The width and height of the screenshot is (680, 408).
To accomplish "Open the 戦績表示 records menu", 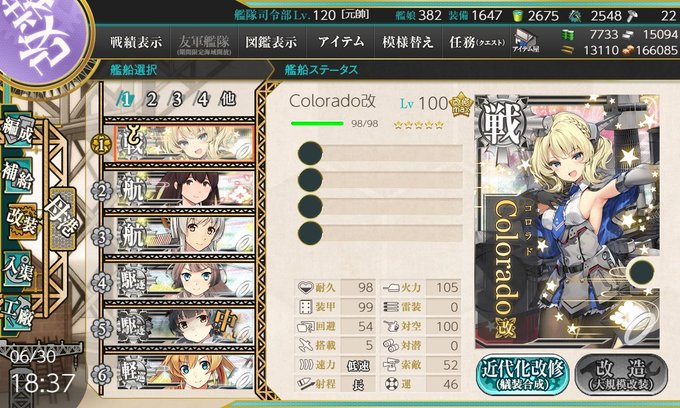I will tap(136, 42).
